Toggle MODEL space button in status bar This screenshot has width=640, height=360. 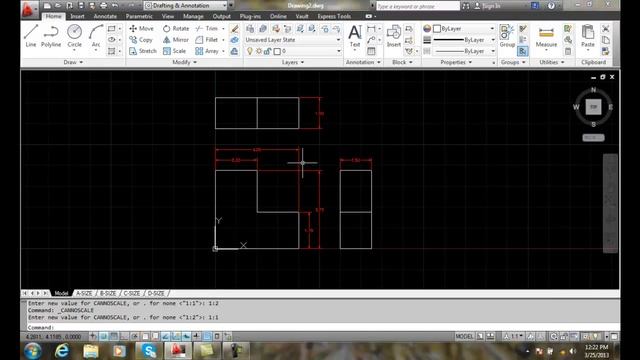(464, 336)
